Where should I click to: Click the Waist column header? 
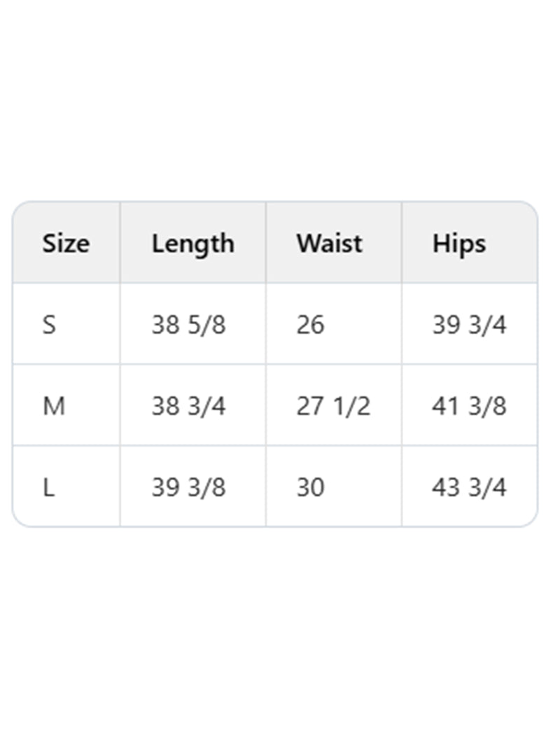[x=329, y=244]
